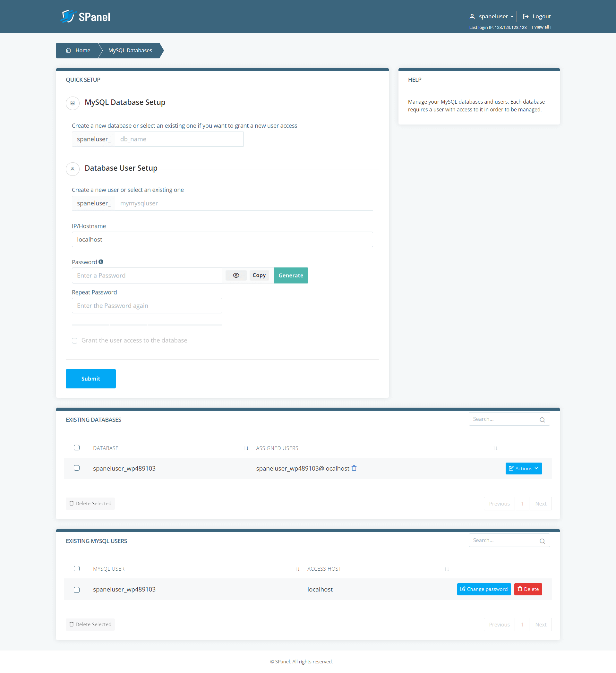Click the logout arrow icon
Viewport: 616px width, 673px height.
click(x=526, y=16)
